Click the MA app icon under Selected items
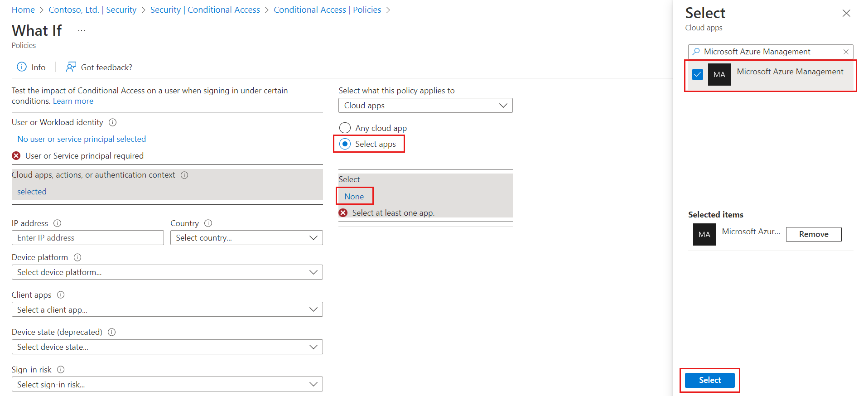The height and width of the screenshot is (396, 868). [704, 234]
